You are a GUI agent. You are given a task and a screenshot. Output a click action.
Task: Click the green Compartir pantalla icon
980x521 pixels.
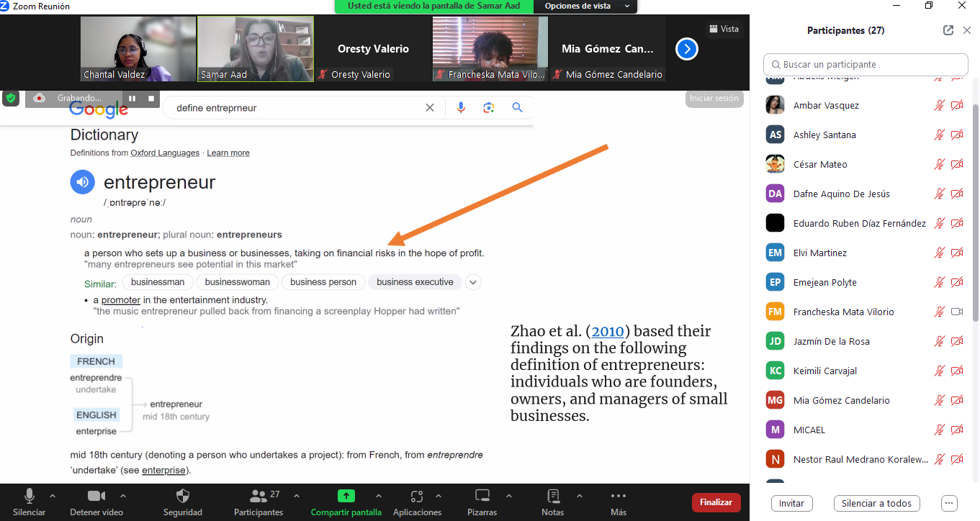point(346,496)
